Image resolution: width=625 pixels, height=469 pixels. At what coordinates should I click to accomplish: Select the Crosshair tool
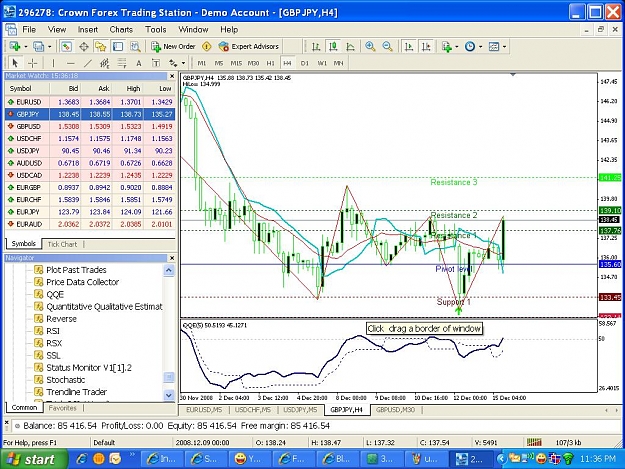33,63
